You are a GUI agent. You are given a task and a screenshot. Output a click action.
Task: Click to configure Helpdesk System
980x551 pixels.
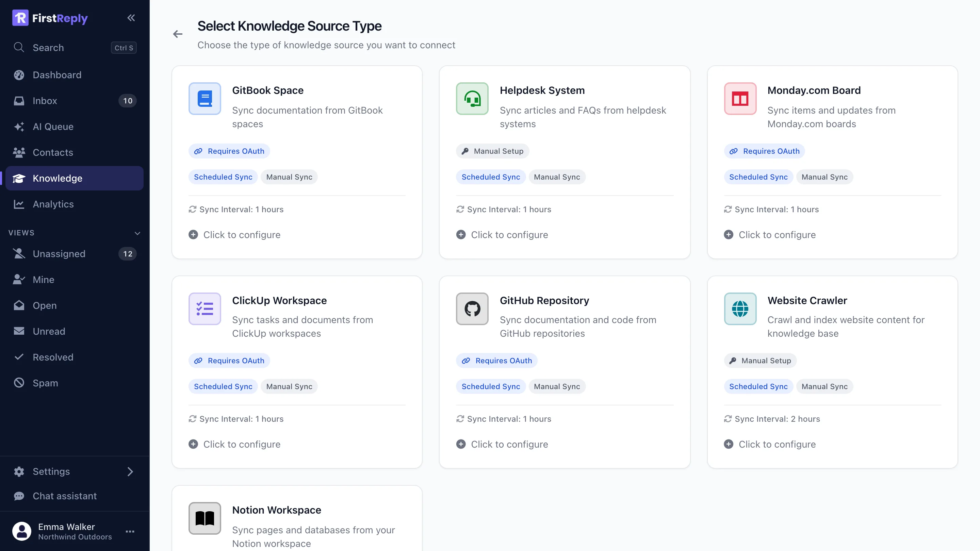[502, 235]
